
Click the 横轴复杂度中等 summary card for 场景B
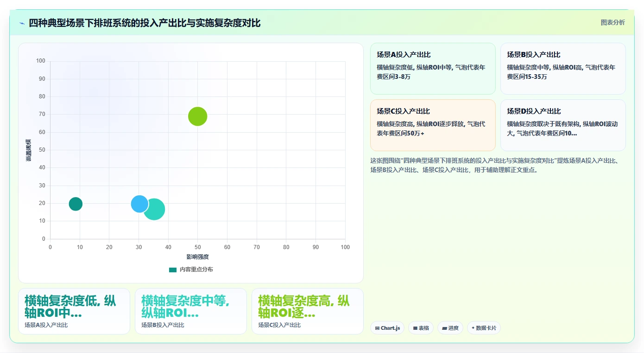pos(191,311)
